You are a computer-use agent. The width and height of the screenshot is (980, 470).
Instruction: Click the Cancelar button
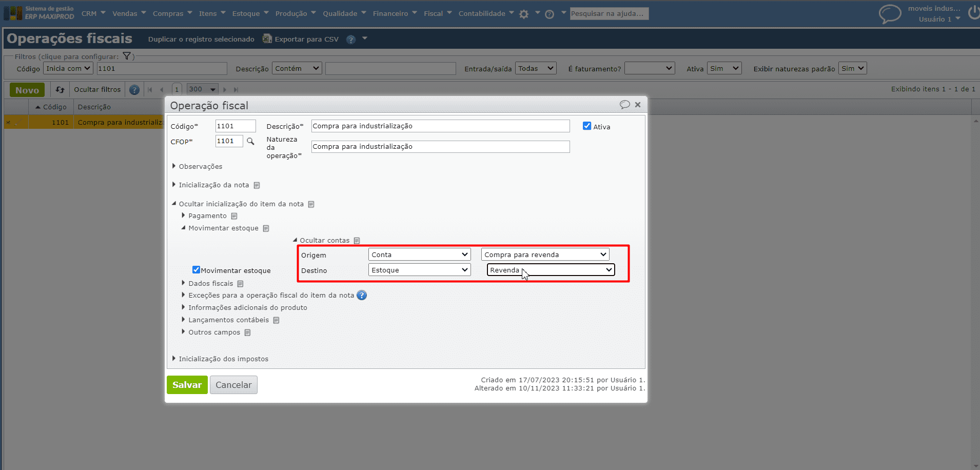[233, 385]
